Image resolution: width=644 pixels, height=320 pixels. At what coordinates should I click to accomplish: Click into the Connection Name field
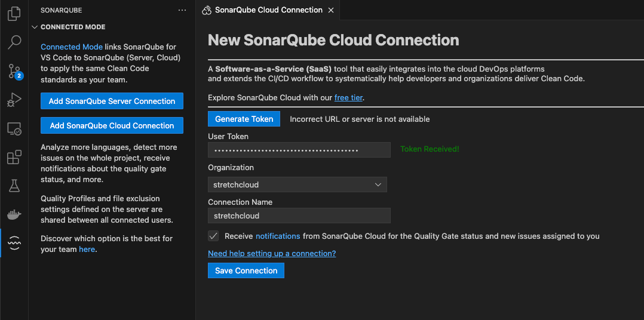pyautogui.click(x=299, y=216)
